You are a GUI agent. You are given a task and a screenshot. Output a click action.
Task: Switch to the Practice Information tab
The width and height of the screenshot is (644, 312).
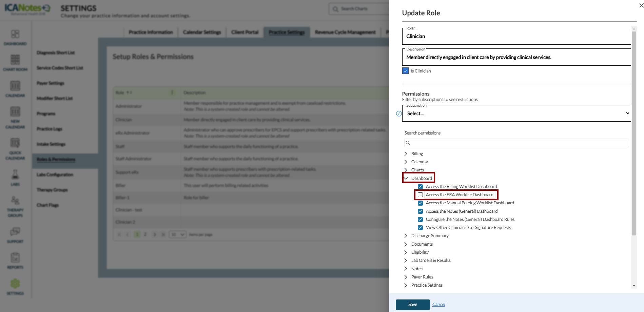coord(151,32)
